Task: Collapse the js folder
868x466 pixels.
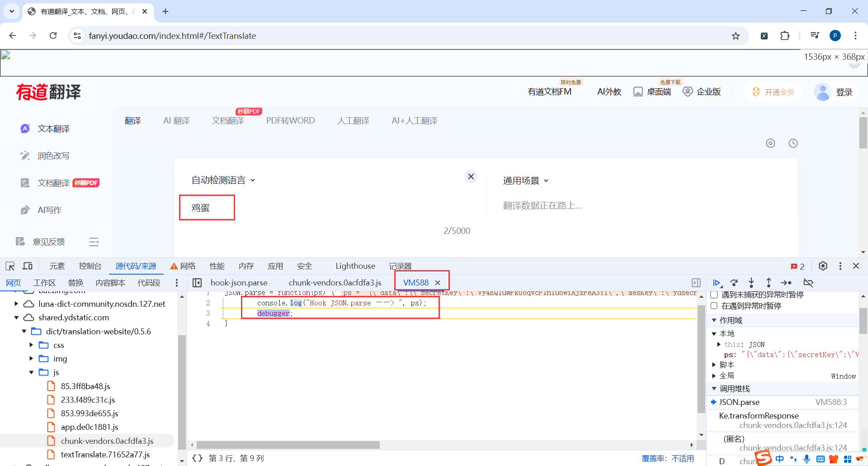Action: point(31,372)
